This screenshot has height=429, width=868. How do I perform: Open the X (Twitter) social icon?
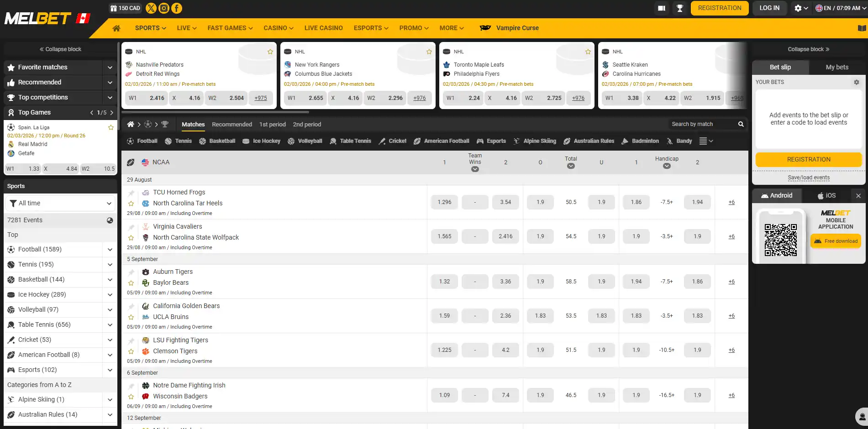151,8
